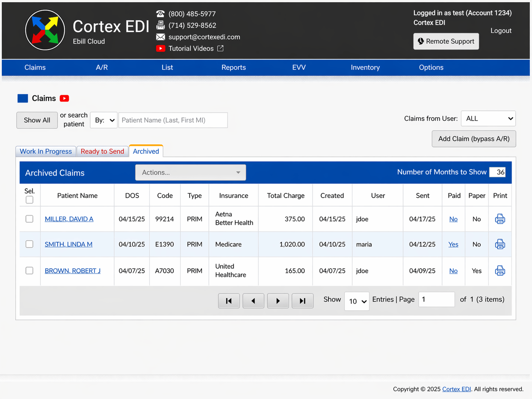
Task: Select the SMITH, LINDA M row checkbox
Action: pos(29,244)
